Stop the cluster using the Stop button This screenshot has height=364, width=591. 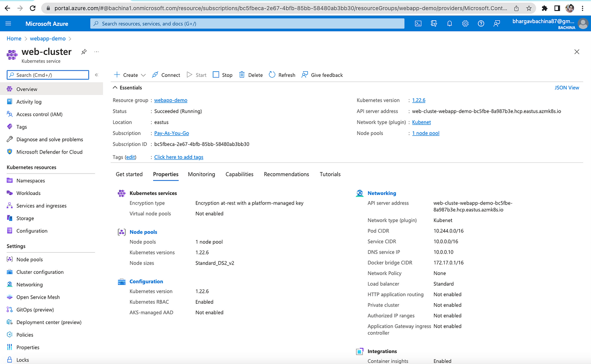222,75
